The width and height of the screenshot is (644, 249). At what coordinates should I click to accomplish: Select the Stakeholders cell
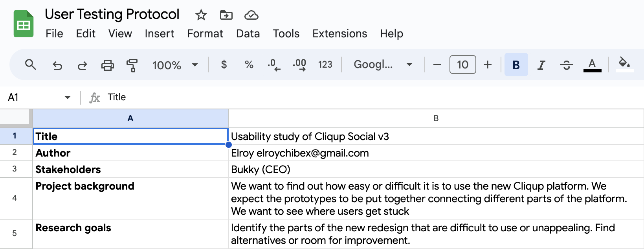coord(130,169)
